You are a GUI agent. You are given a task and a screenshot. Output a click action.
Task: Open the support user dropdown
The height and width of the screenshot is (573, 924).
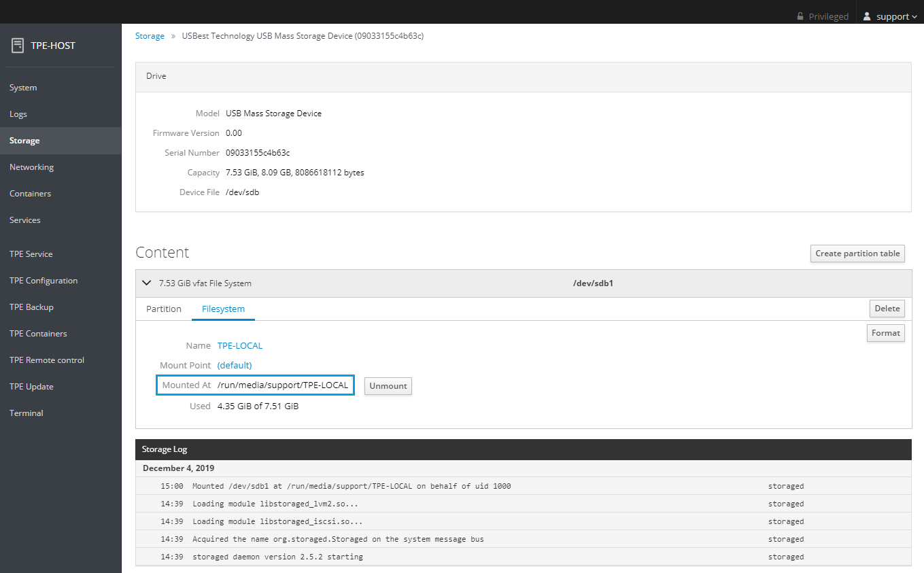[x=890, y=16]
